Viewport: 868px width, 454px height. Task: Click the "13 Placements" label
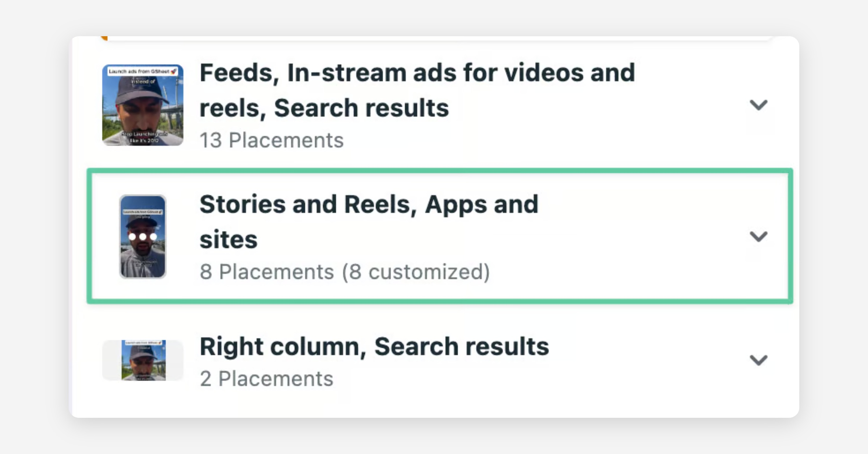(271, 140)
